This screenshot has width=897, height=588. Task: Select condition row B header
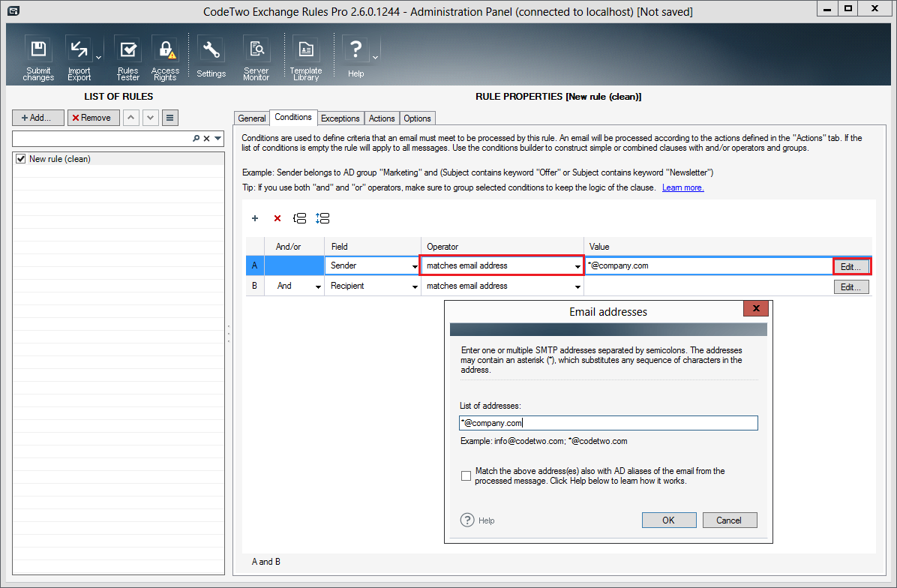coord(254,286)
